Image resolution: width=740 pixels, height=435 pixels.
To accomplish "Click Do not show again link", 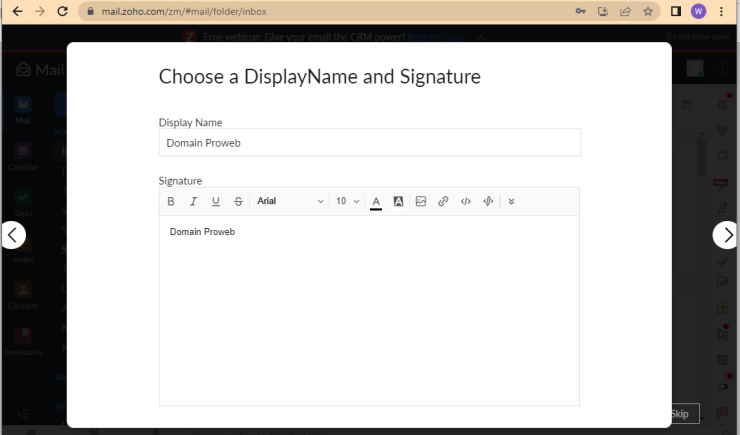I will pos(698,36).
